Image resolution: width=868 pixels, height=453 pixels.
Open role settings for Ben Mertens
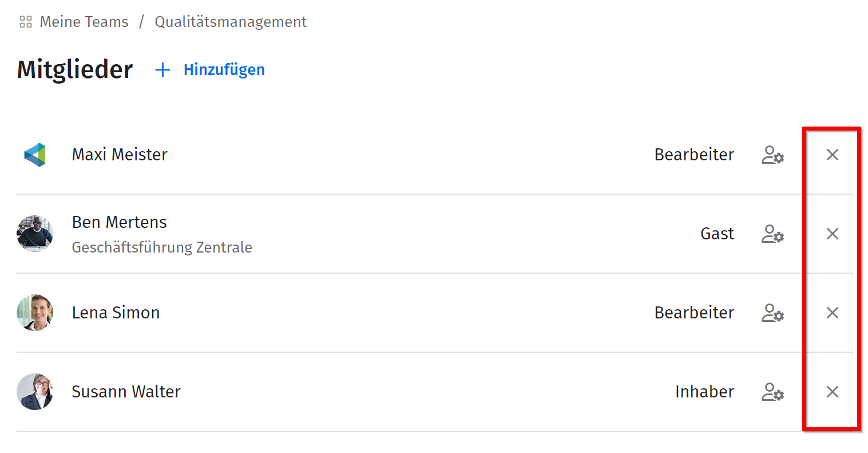click(x=772, y=234)
